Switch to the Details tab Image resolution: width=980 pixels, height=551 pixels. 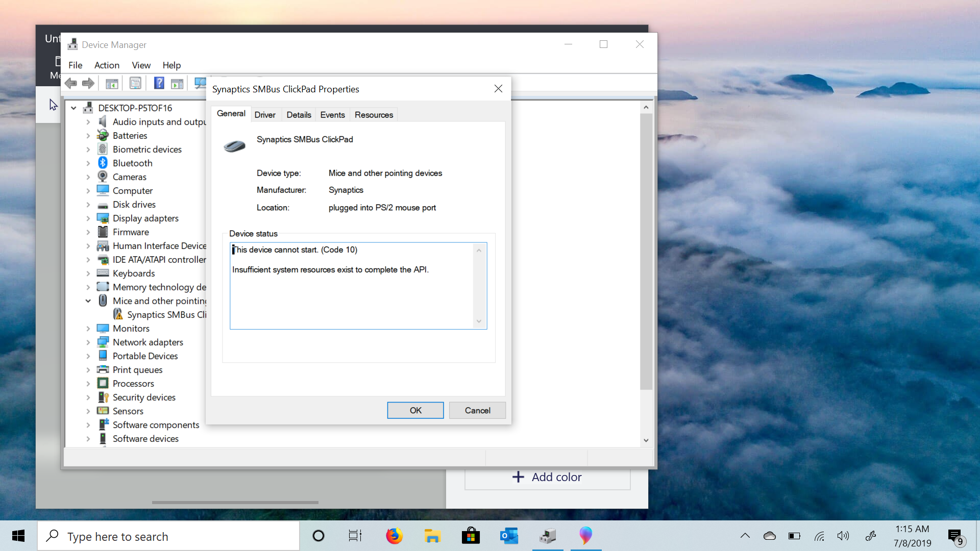[x=299, y=115]
